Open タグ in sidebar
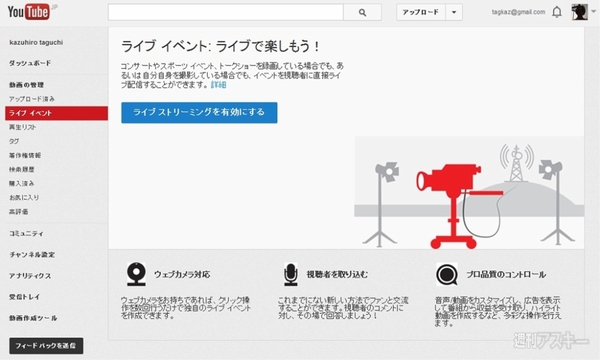 [x=14, y=141]
